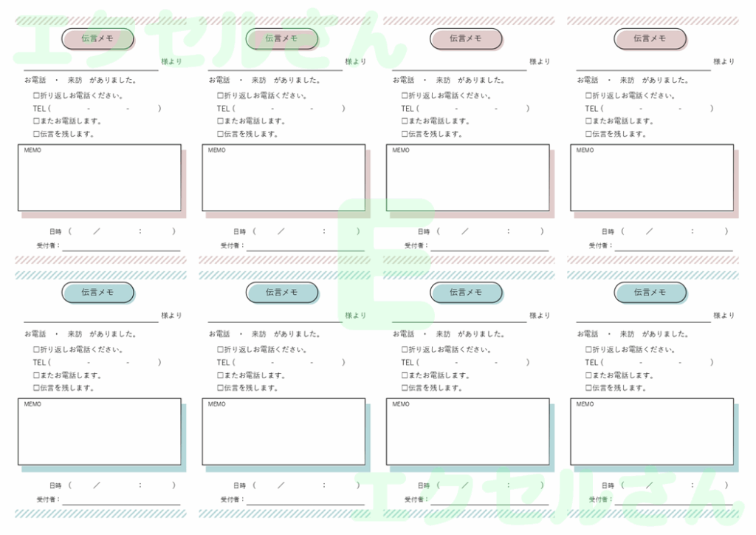
Task: Check 折り返しお電話ください in third teal card
Action: click(x=405, y=350)
